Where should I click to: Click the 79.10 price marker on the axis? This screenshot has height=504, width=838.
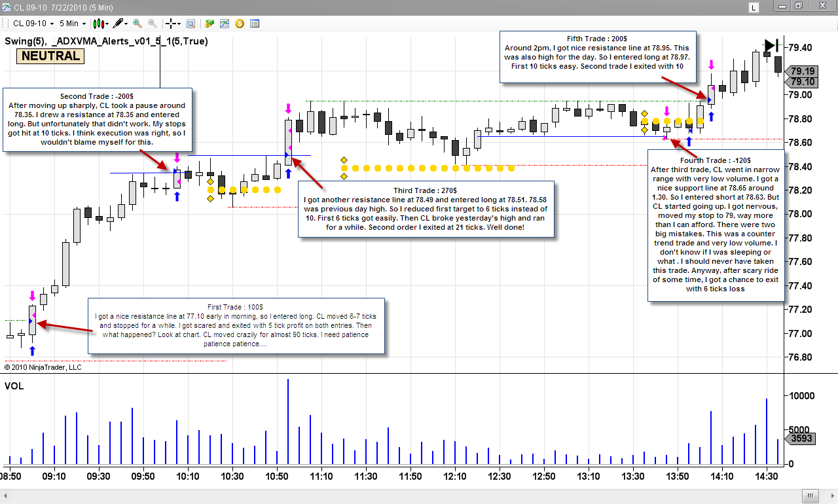(x=803, y=82)
